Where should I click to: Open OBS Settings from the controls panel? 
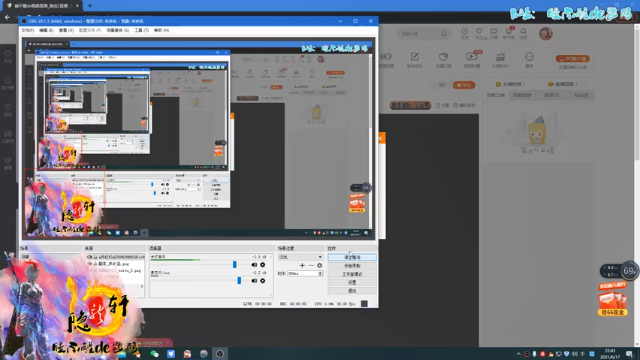[352, 282]
